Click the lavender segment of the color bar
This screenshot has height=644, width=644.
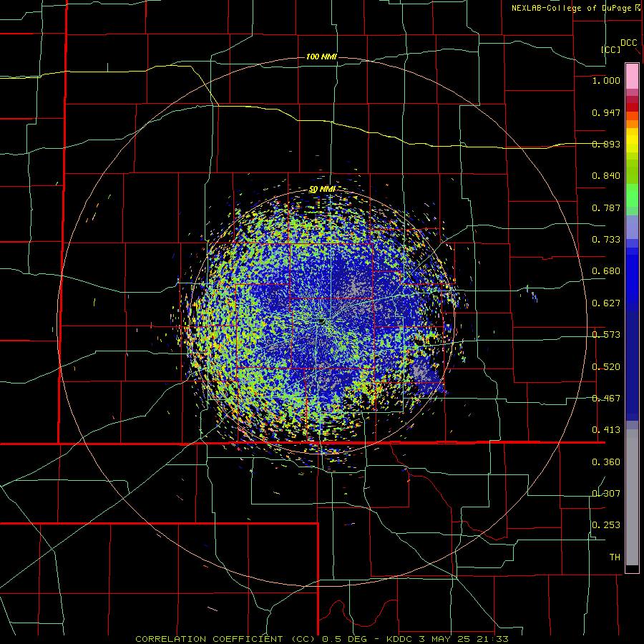[x=632, y=228]
